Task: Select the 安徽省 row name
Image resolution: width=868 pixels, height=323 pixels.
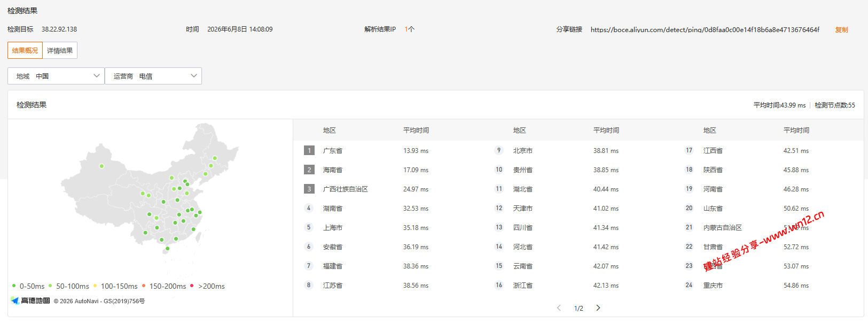Action: click(333, 247)
